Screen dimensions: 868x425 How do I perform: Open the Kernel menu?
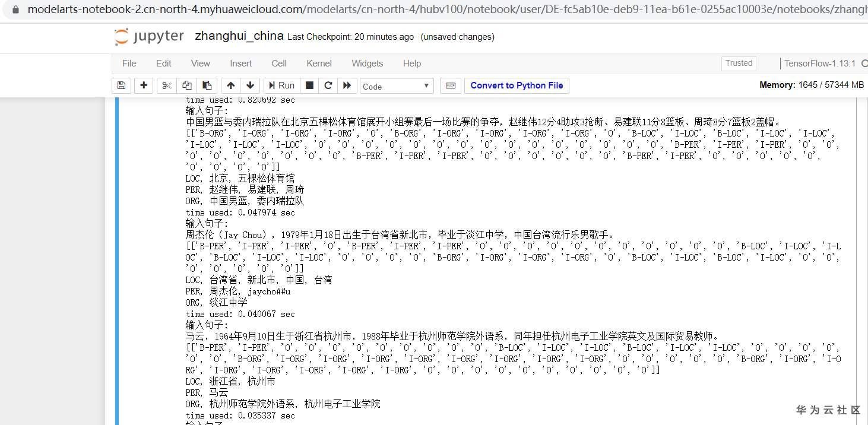point(319,64)
